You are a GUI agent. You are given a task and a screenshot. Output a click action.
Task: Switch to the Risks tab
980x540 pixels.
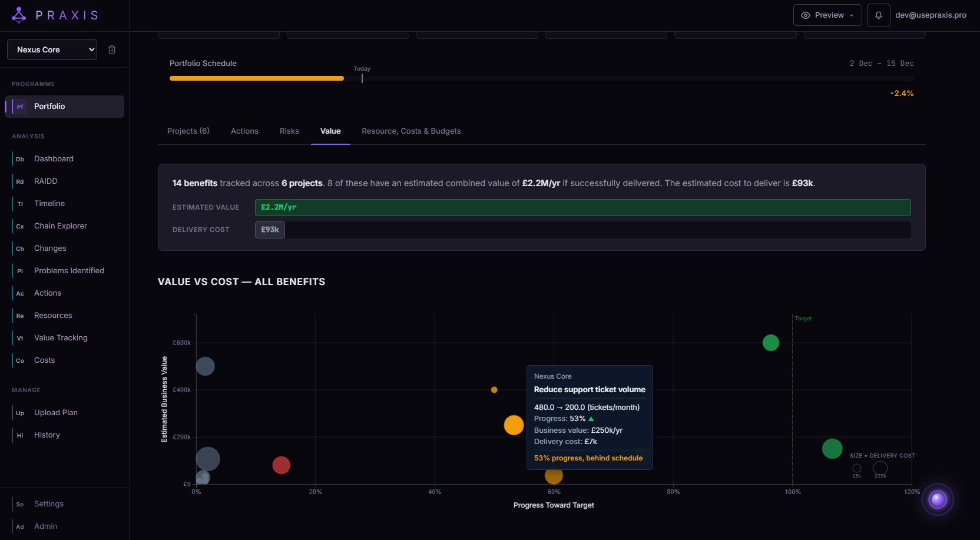289,131
